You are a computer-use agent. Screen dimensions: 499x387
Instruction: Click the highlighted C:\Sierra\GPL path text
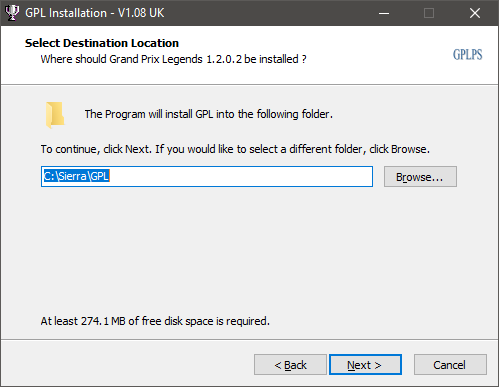76,176
